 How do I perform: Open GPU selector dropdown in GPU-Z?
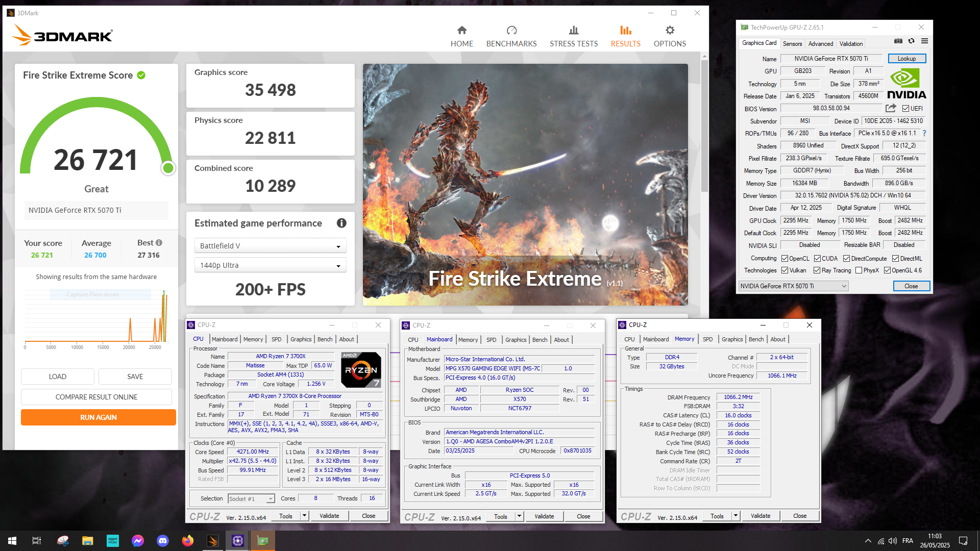coord(793,286)
